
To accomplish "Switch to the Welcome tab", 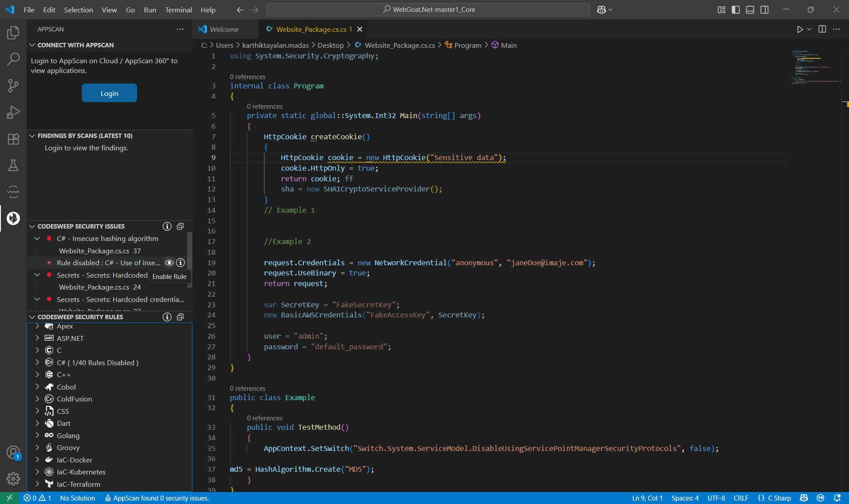I will tap(224, 29).
